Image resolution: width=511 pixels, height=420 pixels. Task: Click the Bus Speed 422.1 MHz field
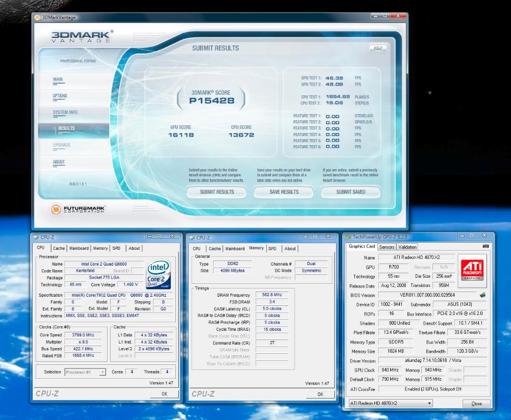tap(83, 349)
